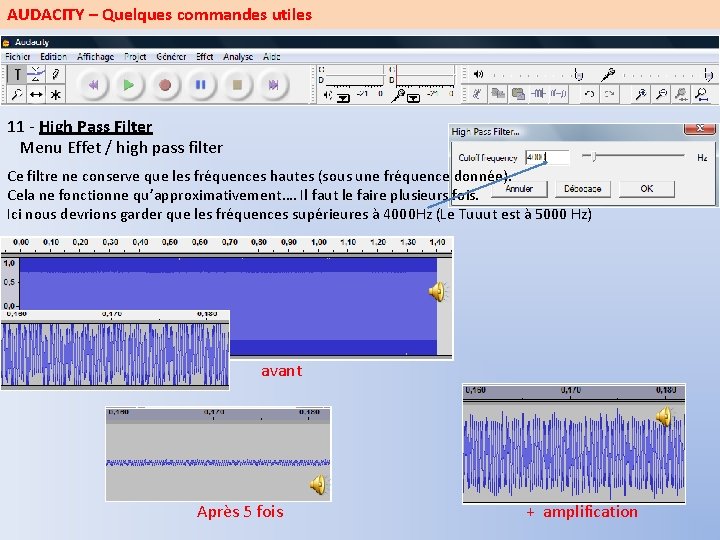Open the Fichier menu
This screenshot has width=720, height=540.
point(17,57)
